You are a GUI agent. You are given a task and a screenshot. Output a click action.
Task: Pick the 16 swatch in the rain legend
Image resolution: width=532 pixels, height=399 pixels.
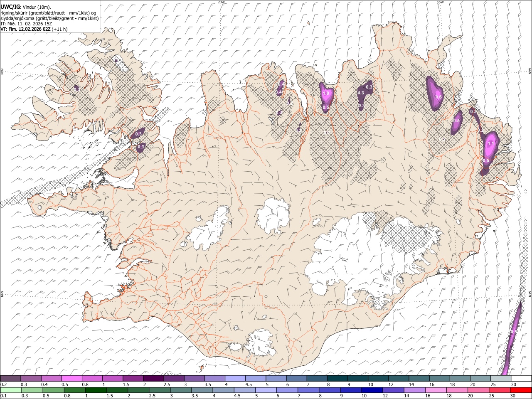[x=436, y=390]
